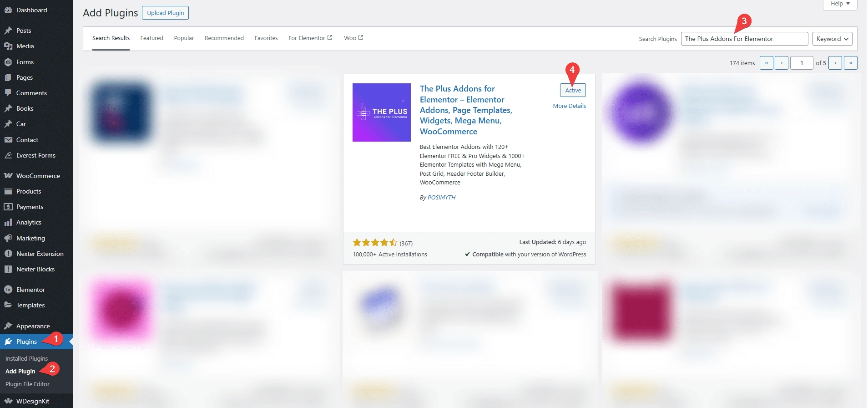Click The Plus Addons plugin thumbnail
The height and width of the screenshot is (408, 868).
(x=382, y=112)
